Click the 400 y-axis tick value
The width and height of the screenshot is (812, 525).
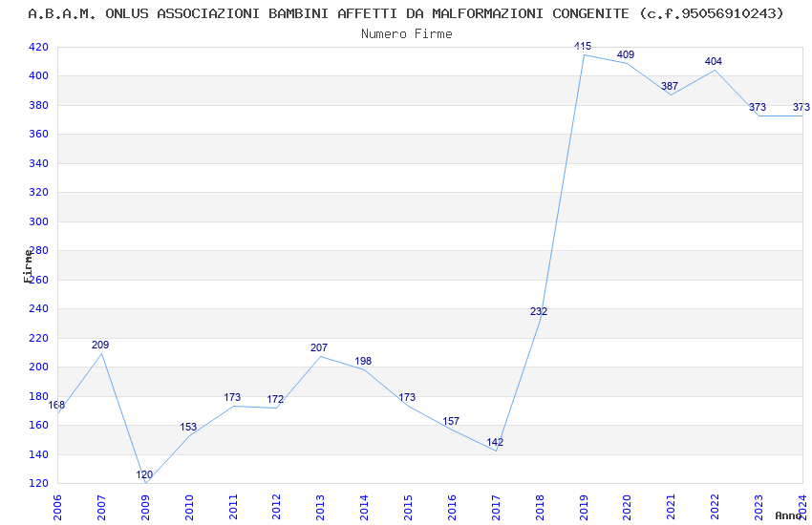tap(39, 76)
